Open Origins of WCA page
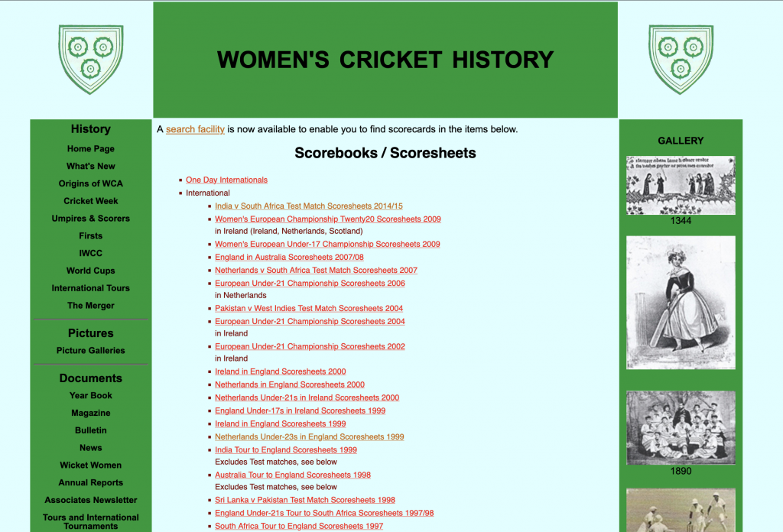This screenshot has width=783, height=532. (91, 183)
